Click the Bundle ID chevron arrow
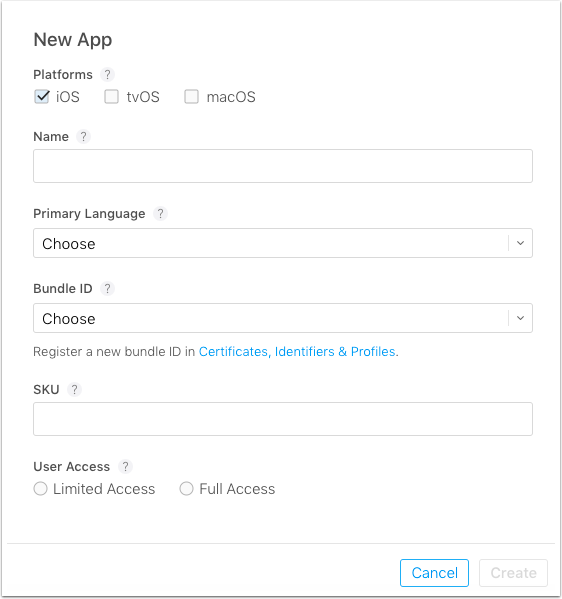 [x=520, y=318]
